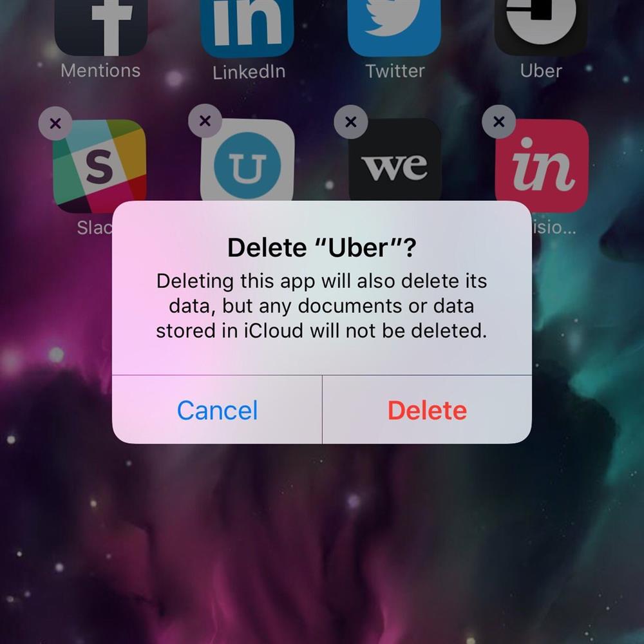The width and height of the screenshot is (644, 644).
Task: Tap the Twitter bird app icon
Action: [394, 28]
